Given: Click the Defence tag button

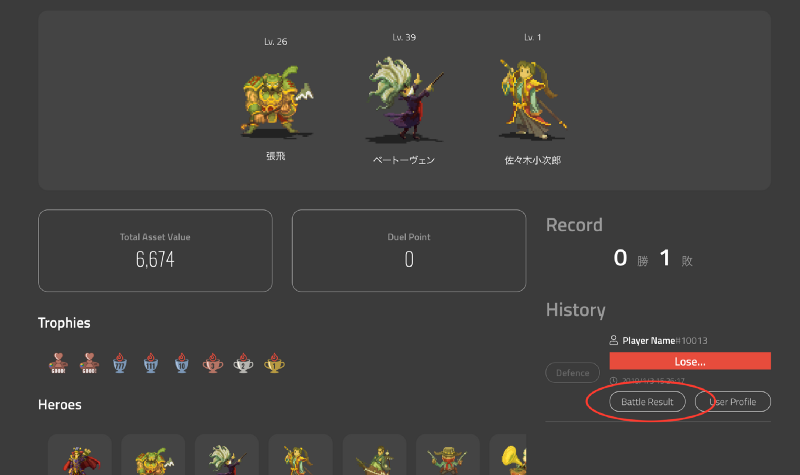Looking at the screenshot, I should [572, 372].
